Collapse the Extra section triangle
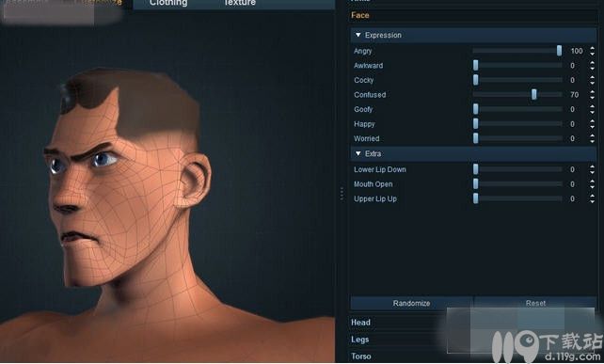Image resolution: width=604 pixels, height=364 pixels. click(x=358, y=153)
